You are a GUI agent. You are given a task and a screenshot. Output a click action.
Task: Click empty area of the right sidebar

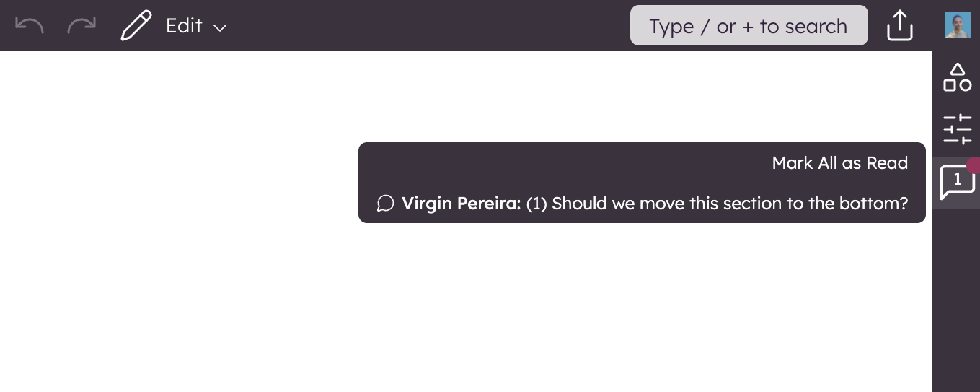point(955,303)
